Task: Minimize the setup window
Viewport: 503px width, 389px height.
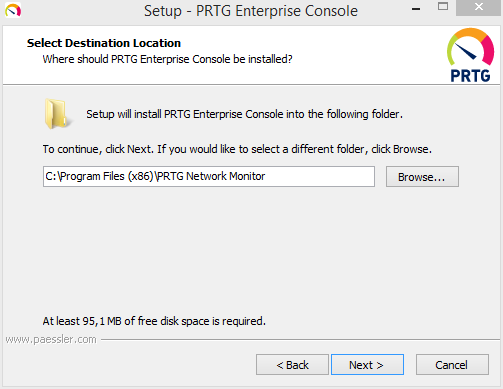Action: tap(416, 9)
